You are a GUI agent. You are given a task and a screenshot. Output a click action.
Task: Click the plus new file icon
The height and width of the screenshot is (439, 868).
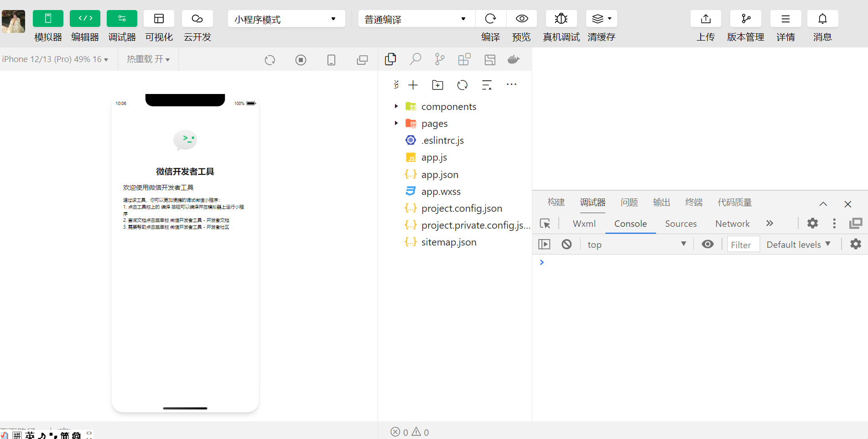[413, 85]
